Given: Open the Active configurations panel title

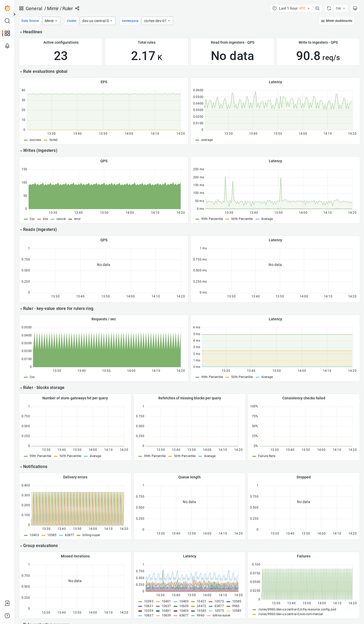Looking at the screenshot, I should pyautogui.click(x=61, y=42).
